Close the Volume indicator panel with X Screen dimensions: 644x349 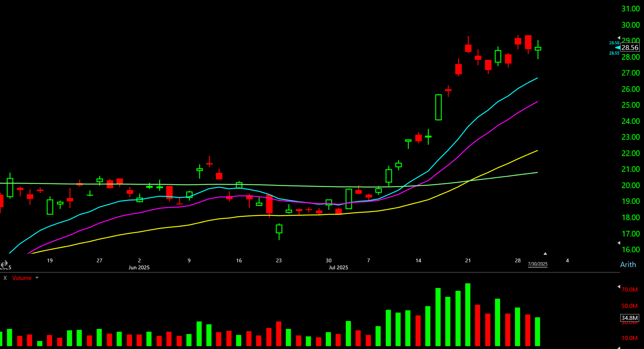[5, 278]
